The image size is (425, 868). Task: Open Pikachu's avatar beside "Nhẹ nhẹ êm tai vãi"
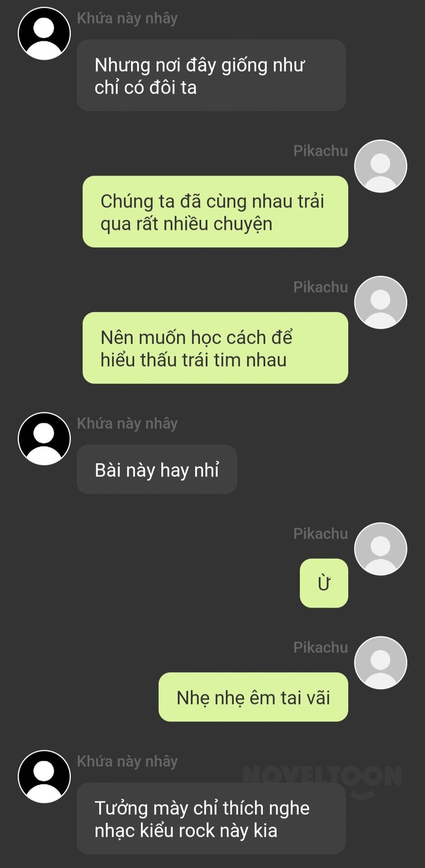[380, 663]
